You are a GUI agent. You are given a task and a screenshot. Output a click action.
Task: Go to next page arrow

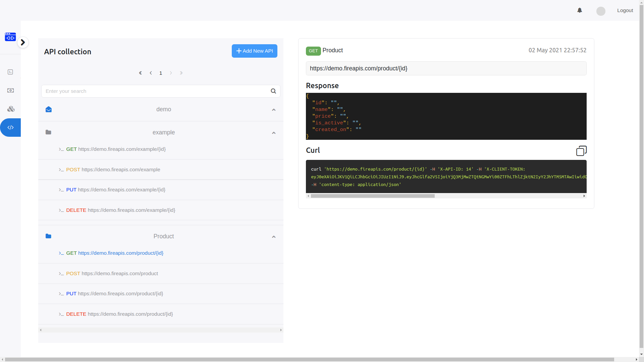(x=171, y=73)
